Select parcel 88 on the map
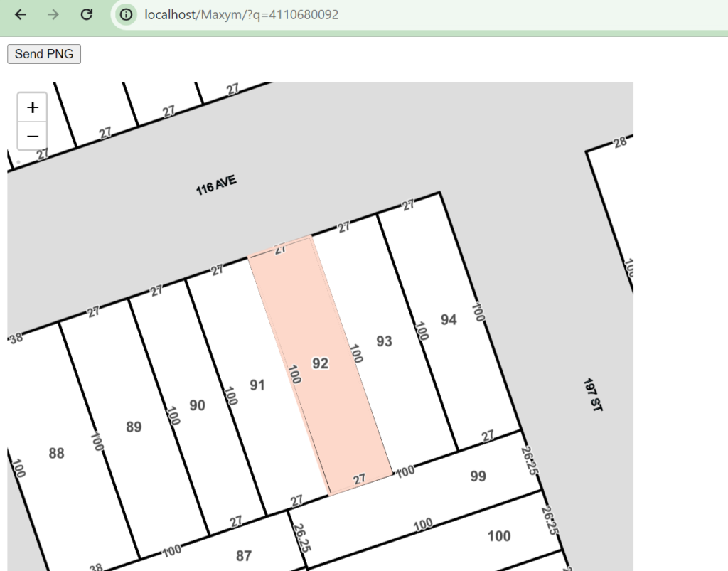Screen dimensions: 728x571 point(58,453)
